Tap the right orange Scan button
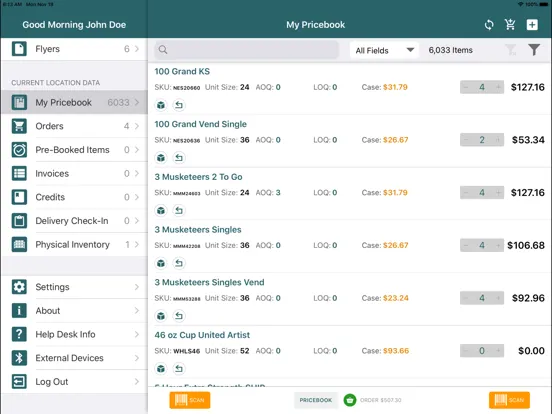This screenshot has height=414, width=552. pos(509,400)
